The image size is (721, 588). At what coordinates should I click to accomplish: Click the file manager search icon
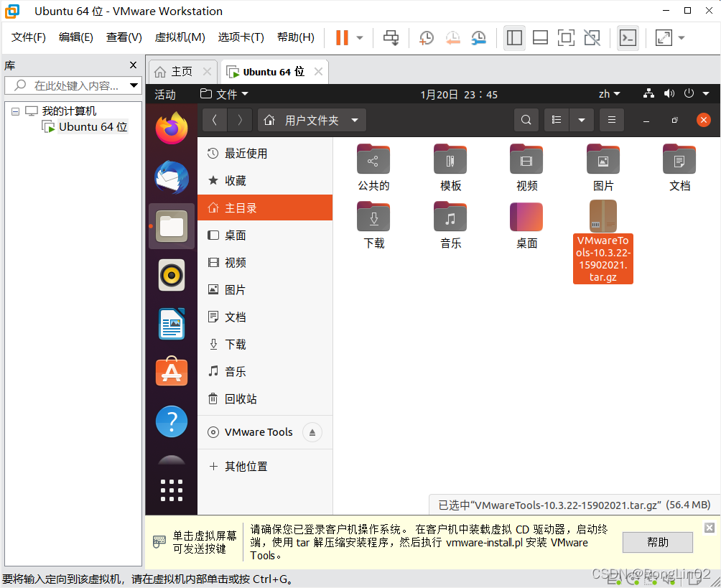(x=526, y=120)
